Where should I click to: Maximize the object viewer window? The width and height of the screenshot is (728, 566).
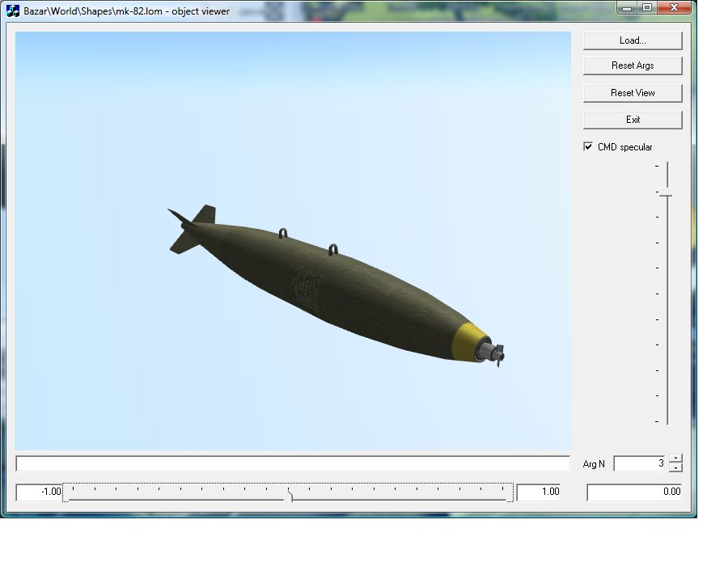click(647, 8)
